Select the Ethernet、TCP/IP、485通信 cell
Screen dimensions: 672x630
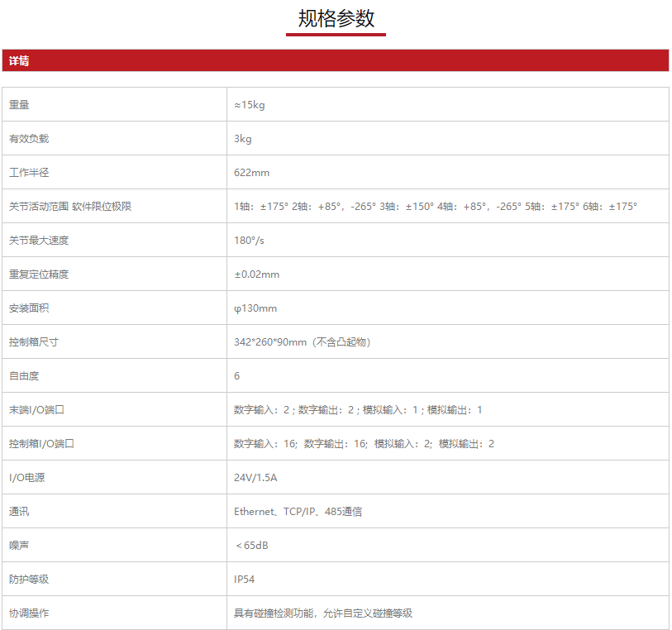(298, 512)
